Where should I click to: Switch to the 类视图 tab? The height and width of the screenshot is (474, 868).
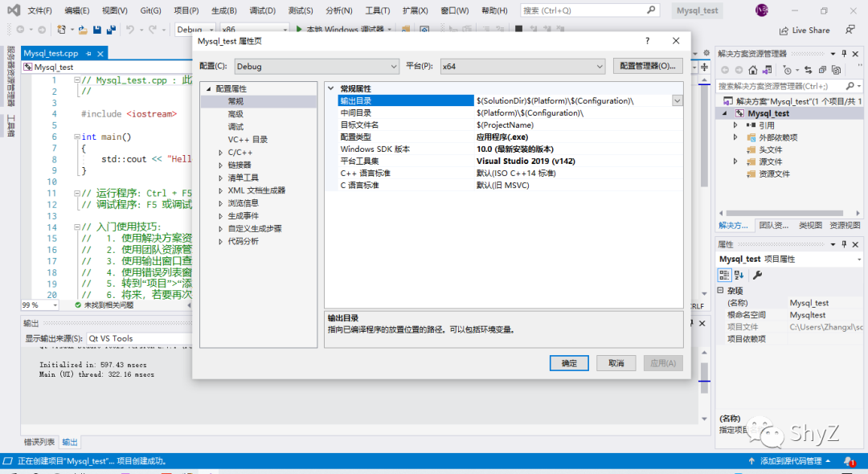pyautogui.click(x=810, y=226)
